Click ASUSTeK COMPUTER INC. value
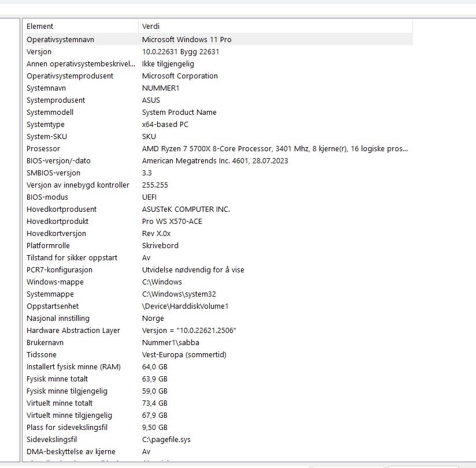The image size is (476, 468). (x=186, y=209)
